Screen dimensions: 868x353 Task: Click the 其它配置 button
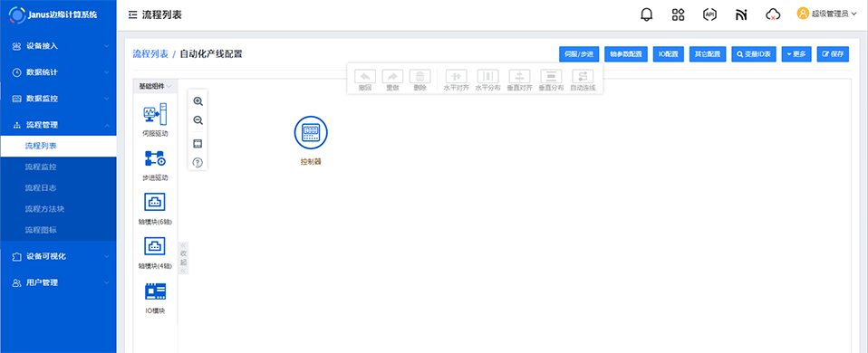click(708, 54)
